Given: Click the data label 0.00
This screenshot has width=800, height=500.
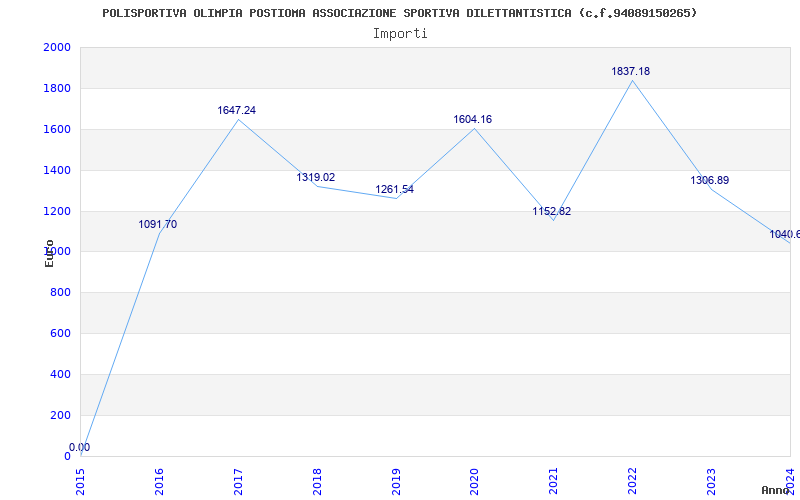Looking at the screenshot, I should pos(80,447).
